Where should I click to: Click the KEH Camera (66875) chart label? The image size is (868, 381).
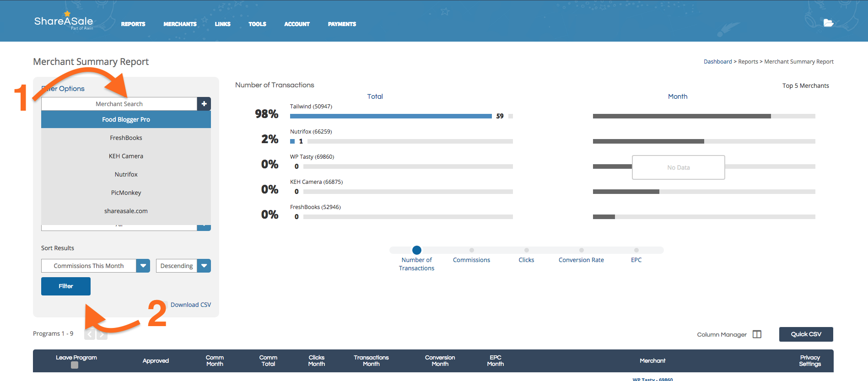pyautogui.click(x=316, y=182)
